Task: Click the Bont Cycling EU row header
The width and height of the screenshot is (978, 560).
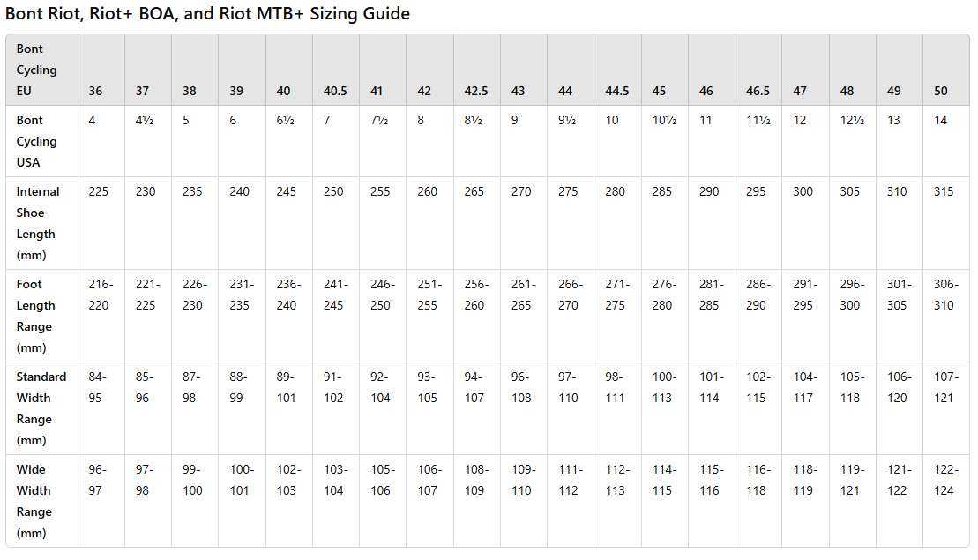Action: (37, 71)
